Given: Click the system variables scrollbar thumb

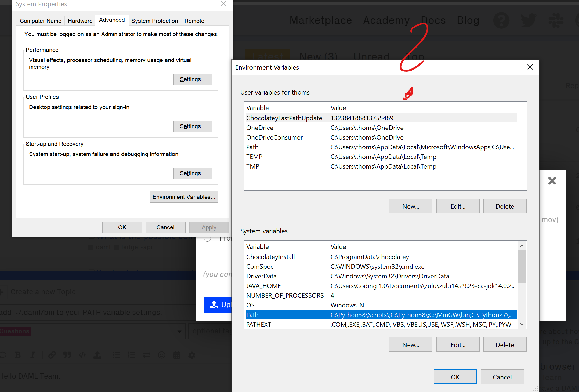Looking at the screenshot, I should click(522, 266).
